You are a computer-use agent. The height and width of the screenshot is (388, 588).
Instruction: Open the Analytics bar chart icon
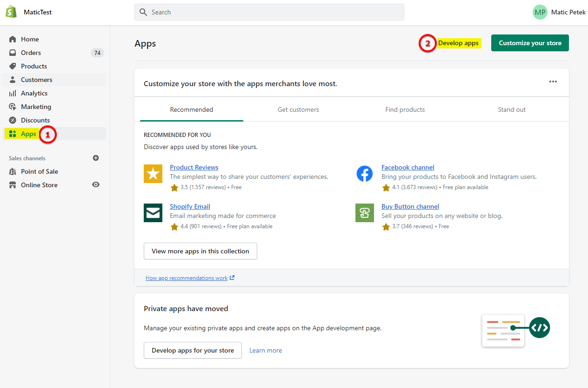tap(13, 93)
